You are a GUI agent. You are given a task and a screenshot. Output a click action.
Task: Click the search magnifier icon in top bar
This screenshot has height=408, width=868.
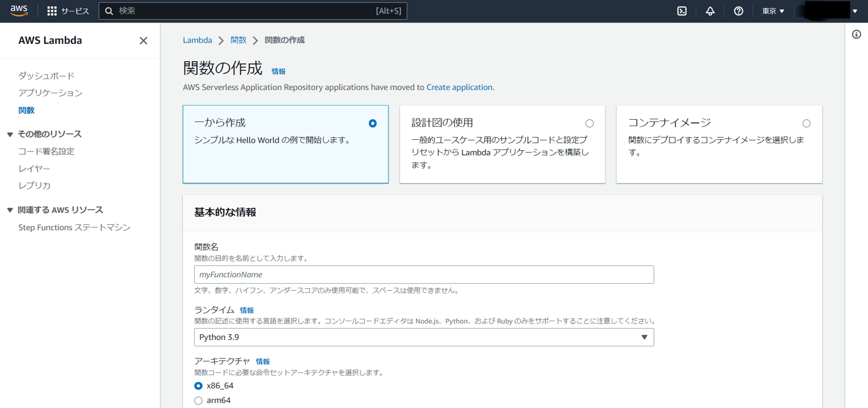[x=109, y=11]
